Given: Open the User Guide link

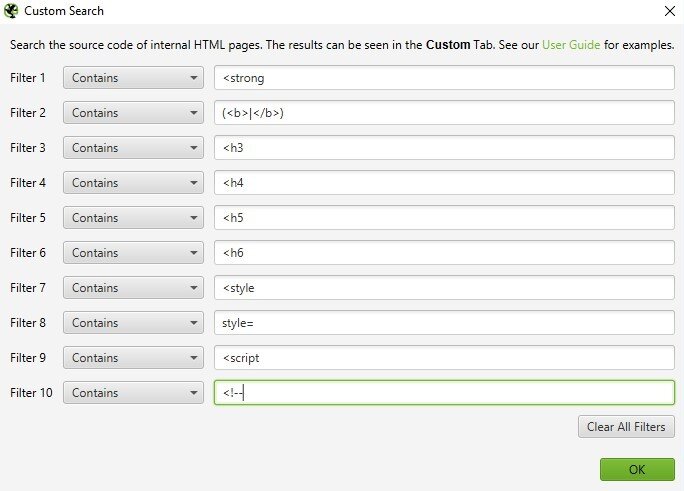Looking at the screenshot, I should 571,45.
